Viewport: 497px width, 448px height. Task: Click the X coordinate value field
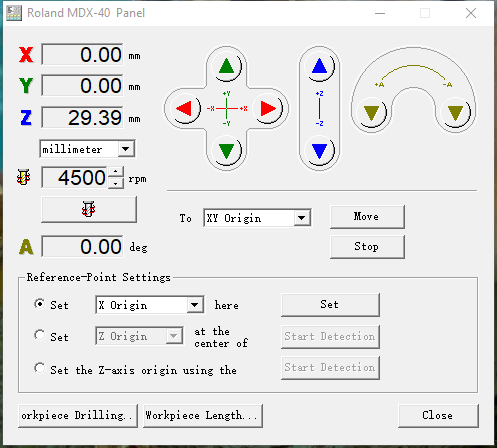(x=82, y=54)
